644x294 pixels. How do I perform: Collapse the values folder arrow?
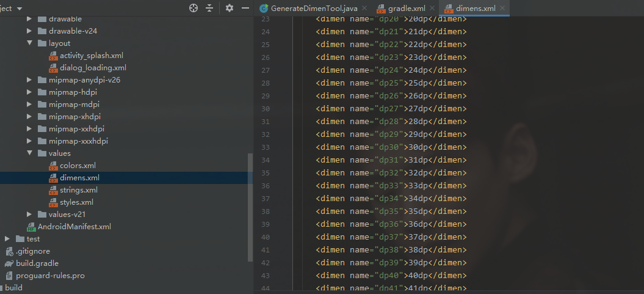click(29, 153)
